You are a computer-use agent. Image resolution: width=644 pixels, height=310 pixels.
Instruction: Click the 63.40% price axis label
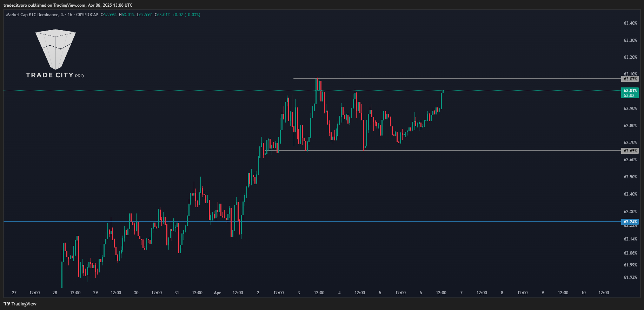[630, 23]
